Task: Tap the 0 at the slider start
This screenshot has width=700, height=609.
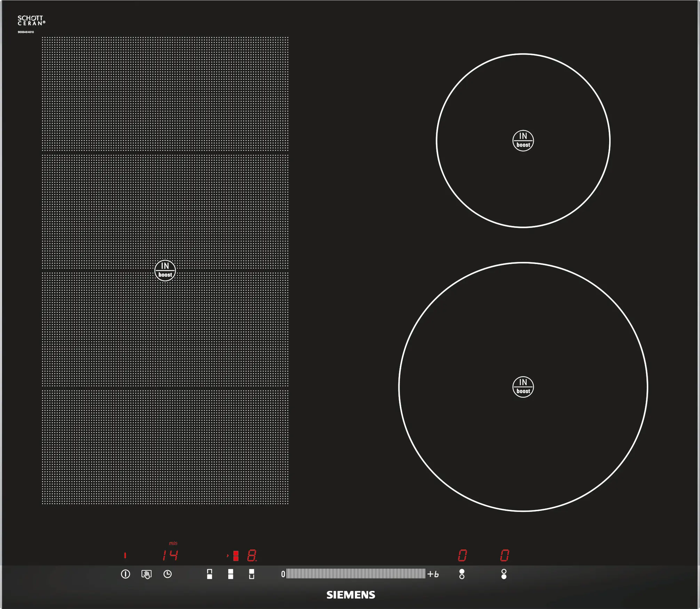Action: point(283,574)
